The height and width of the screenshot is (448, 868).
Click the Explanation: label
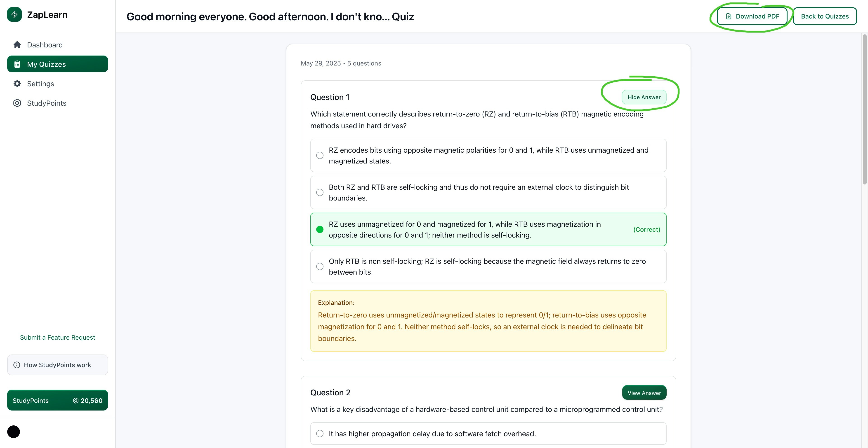click(x=336, y=303)
